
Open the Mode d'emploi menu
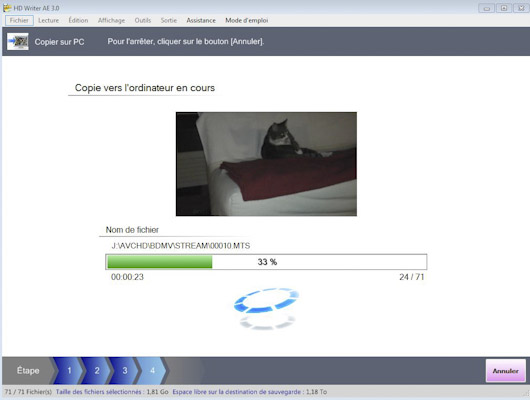pyautogui.click(x=247, y=20)
